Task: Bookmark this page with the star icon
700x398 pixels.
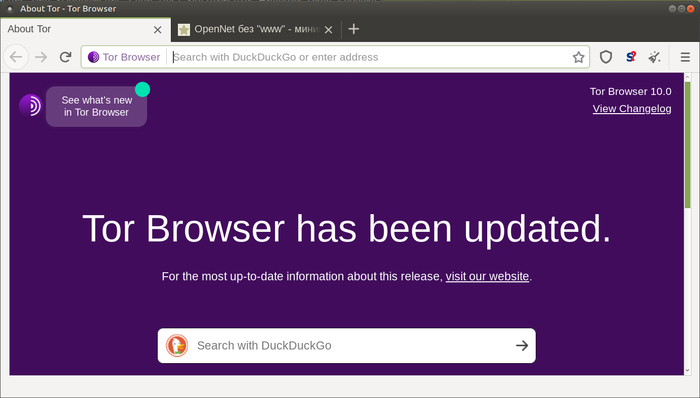Action: coord(579,57)
